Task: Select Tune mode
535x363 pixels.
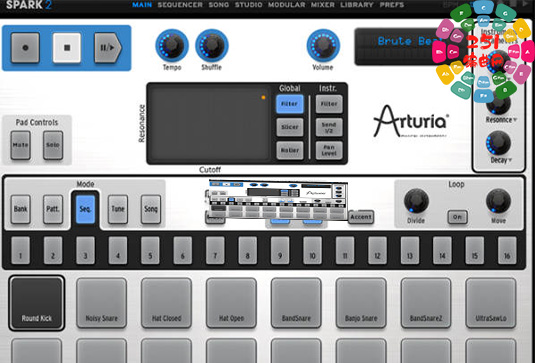Action: (x=118, y=209)
